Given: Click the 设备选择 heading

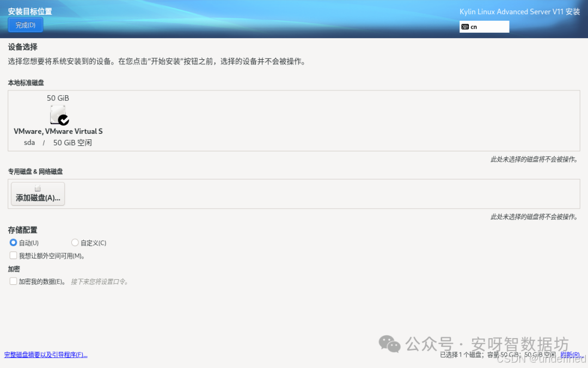Looking at the screenshot, I should (22, 47).
